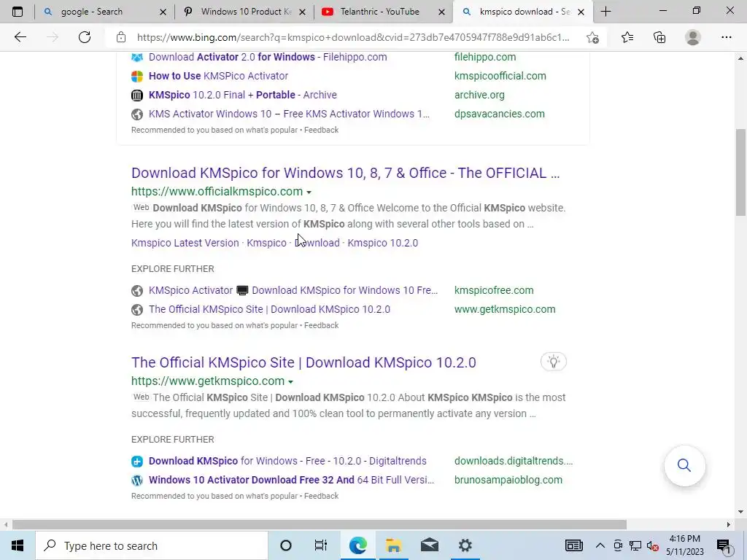The width and height of the screenshot is (747, 560).
Task: Open Download KMSpico for Windows 10 result
Action: [345, 173]
